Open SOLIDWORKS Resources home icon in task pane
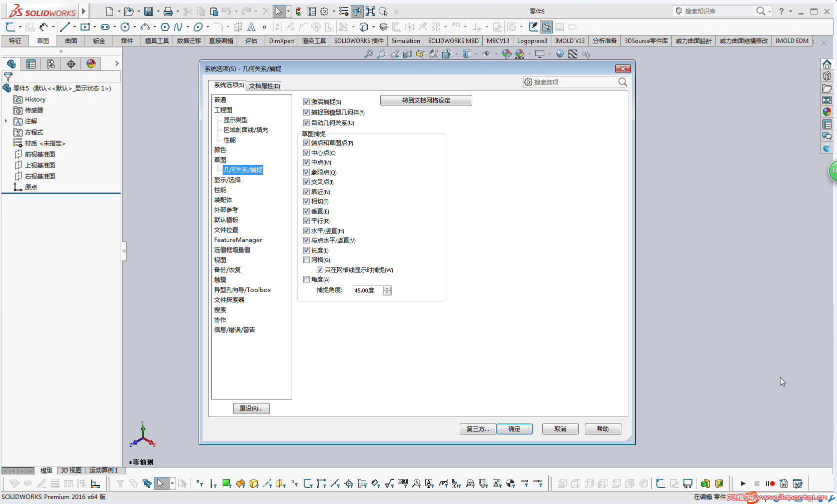837x504 pixels. pyautogui.click(x=827, y=64)
